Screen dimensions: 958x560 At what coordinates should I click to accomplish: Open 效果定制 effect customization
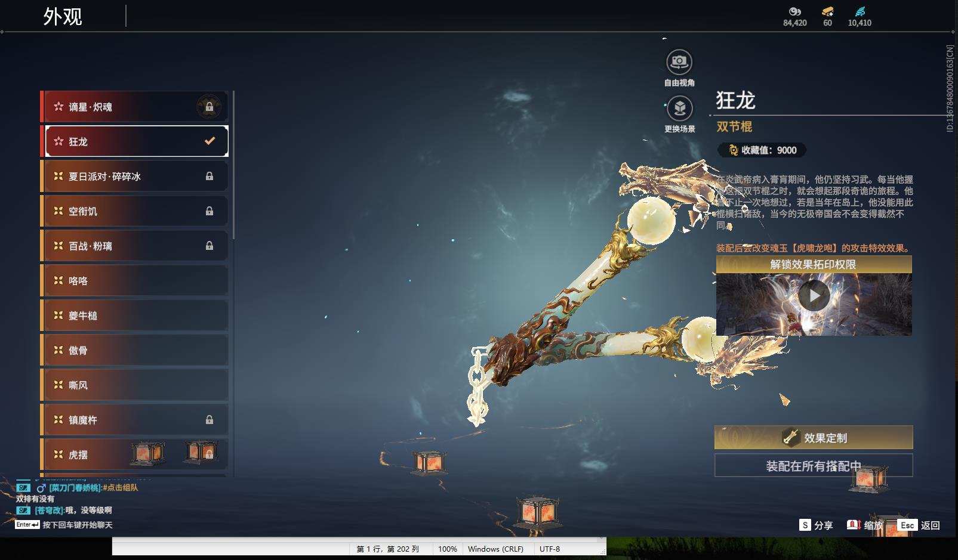pos(814,438)
